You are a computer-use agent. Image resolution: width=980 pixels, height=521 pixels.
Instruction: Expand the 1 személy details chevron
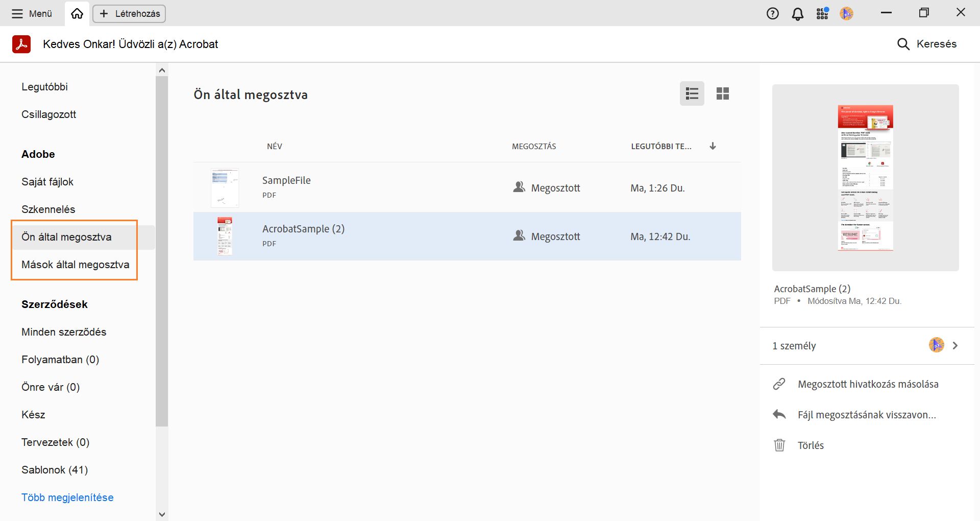[955, 346]
